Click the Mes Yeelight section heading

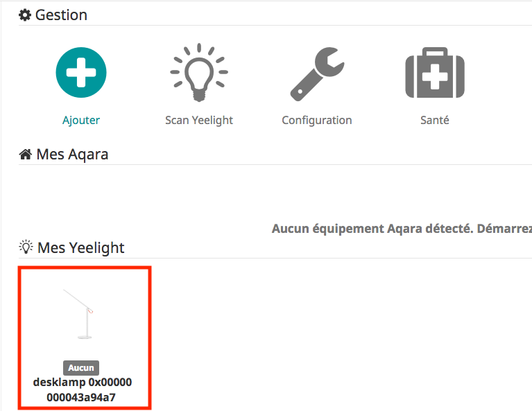[80, 247]
